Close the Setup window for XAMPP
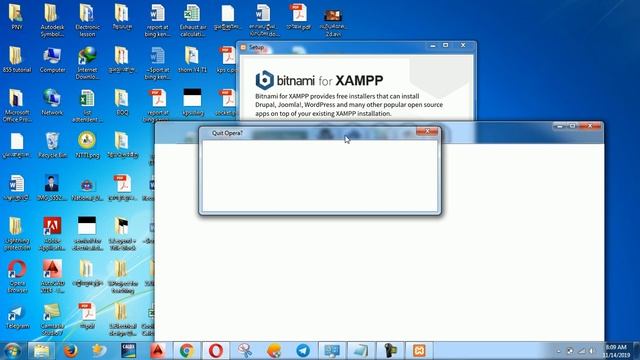 (463, 45)
